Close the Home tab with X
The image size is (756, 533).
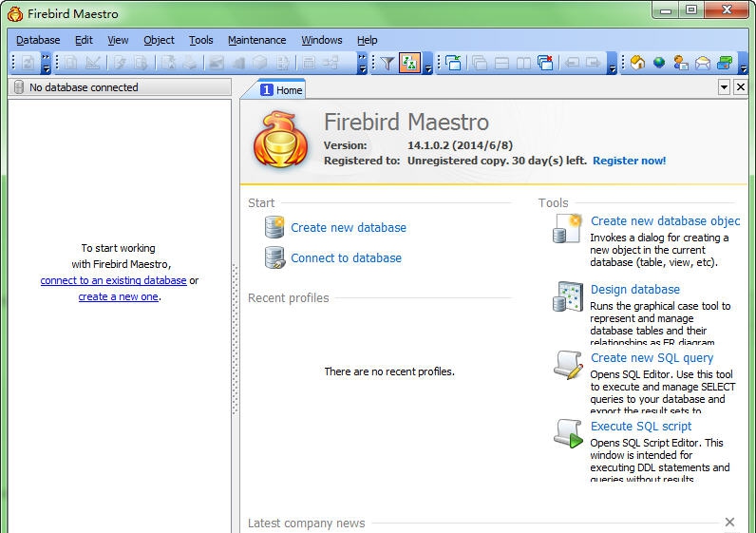pos(741,87)
